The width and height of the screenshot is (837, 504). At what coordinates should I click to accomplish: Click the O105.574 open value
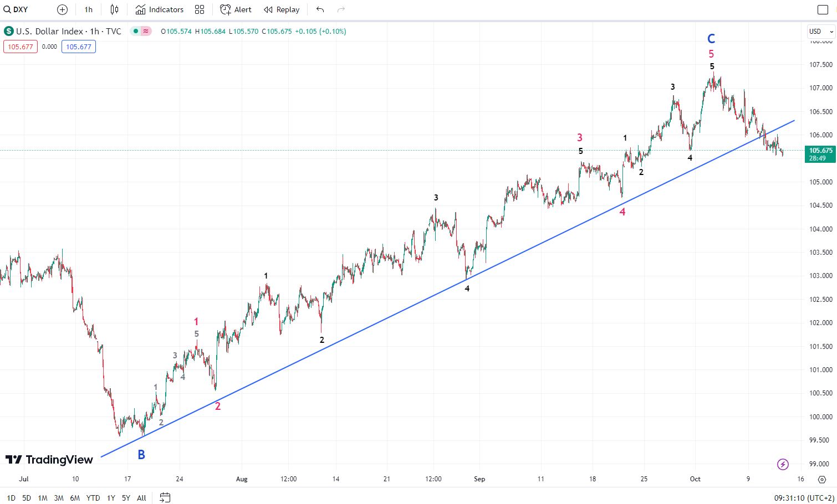(176, 32)
